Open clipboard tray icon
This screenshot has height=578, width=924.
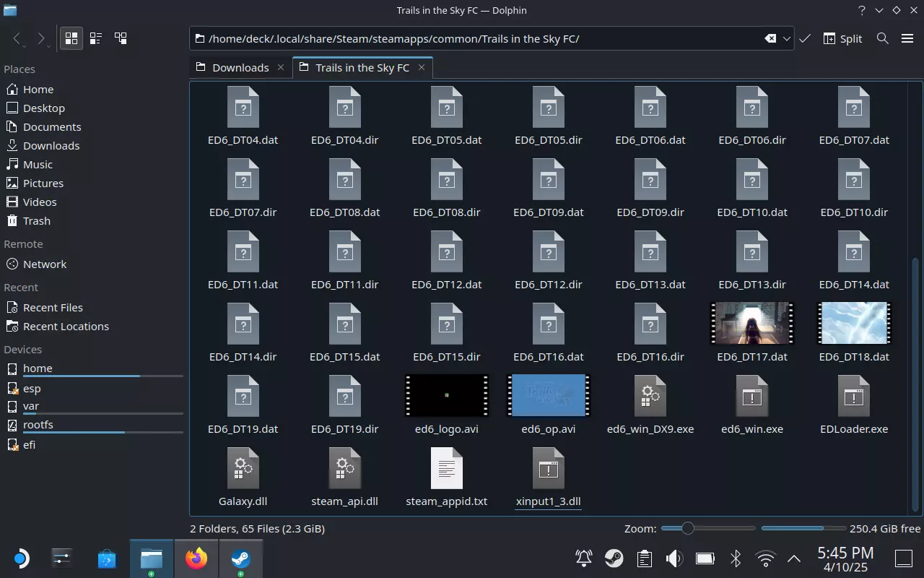pos(645,558)
